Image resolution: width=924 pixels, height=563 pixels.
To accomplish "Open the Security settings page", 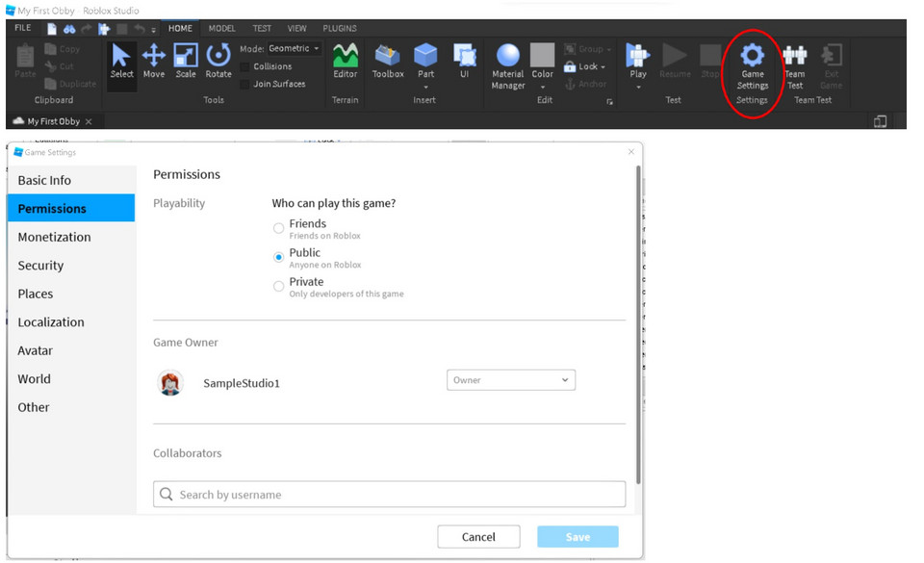I will (x=71, y=265).
